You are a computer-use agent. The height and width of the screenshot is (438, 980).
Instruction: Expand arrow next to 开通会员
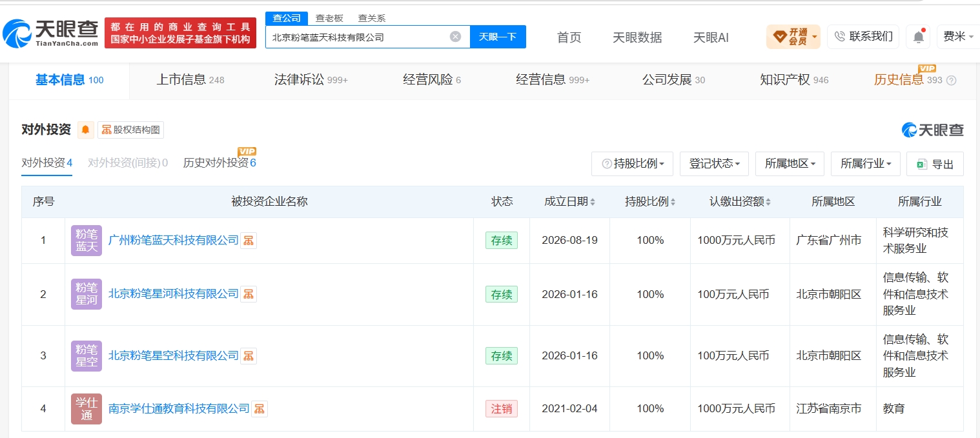click(815, 37)
